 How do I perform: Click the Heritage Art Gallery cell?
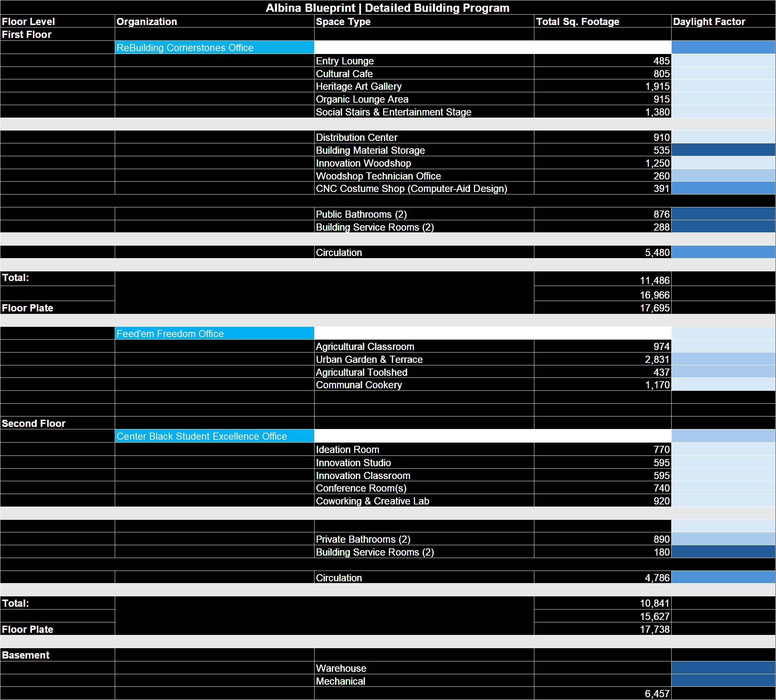[424, 86]
